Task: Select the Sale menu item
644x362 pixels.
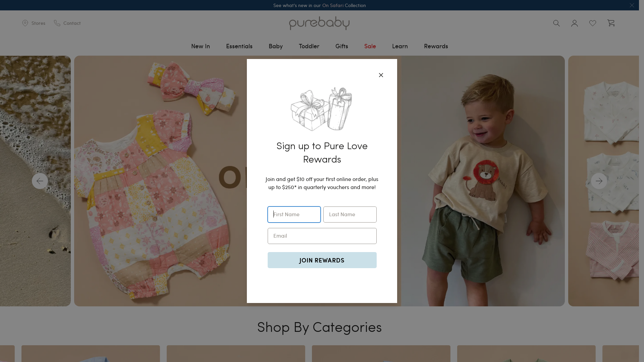Action: point(370,46)
